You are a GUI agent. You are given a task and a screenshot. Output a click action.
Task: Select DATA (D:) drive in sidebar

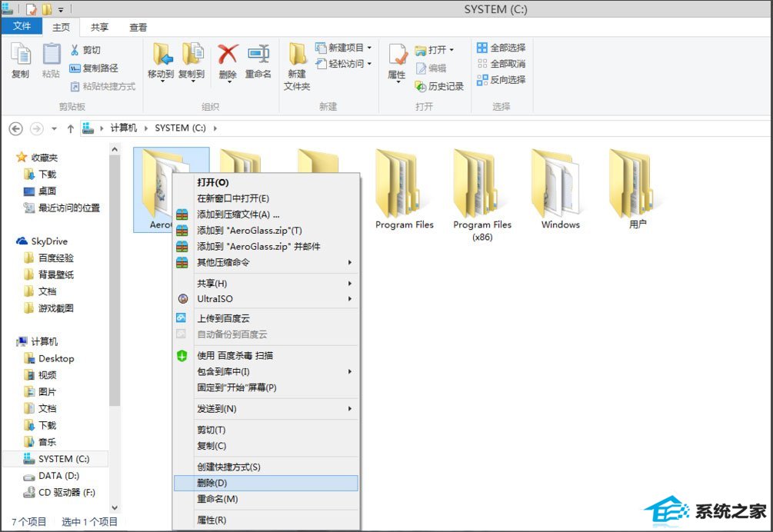(58, 476)
